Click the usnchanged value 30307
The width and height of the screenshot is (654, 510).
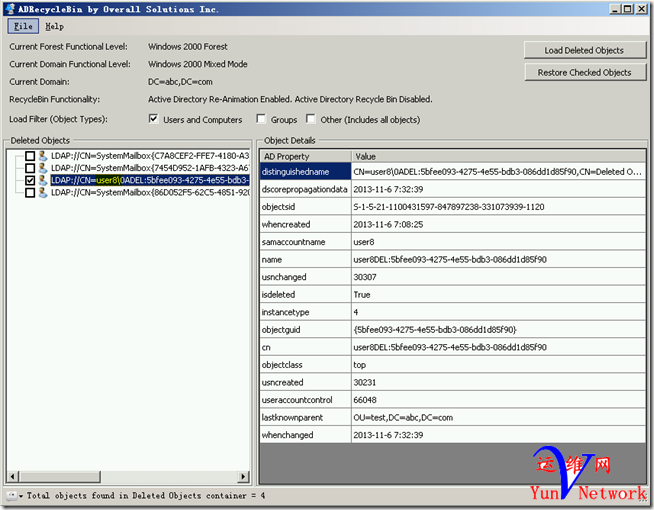pyautogui.click(x=498, y=277)
